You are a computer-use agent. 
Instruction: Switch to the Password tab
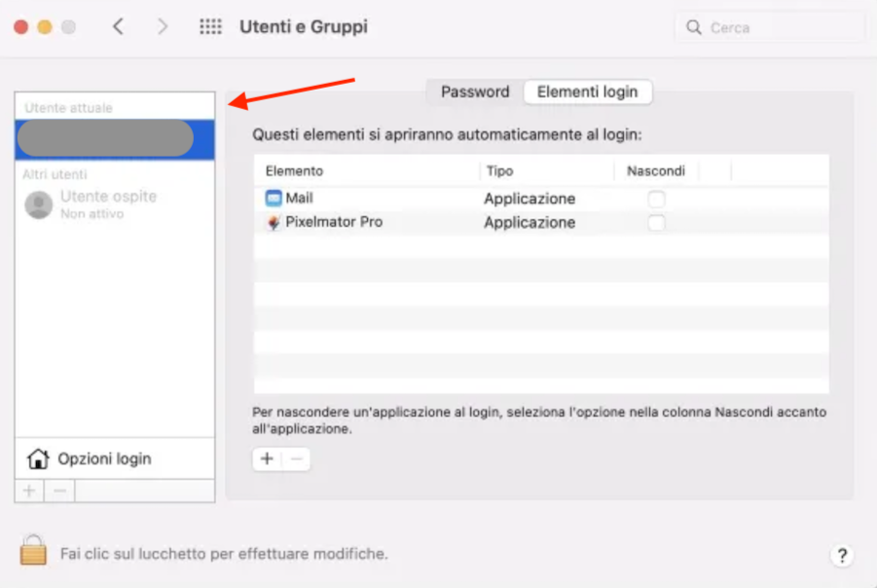(x=474, y=92)
